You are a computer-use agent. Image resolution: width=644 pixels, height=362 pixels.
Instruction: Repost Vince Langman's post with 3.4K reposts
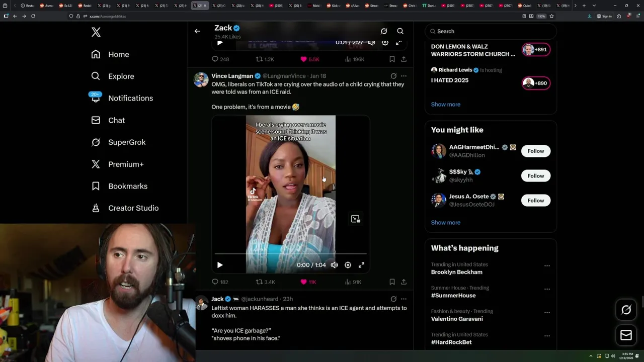click(265, 282)
